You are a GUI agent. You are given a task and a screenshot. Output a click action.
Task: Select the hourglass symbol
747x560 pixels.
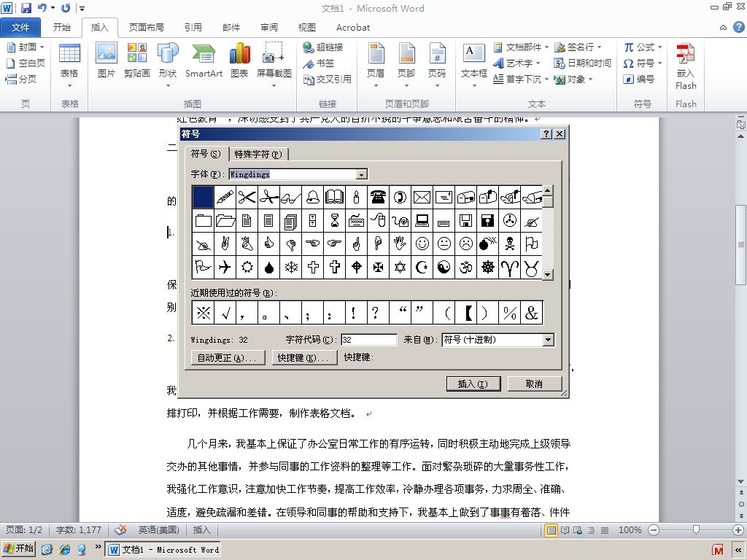pos(334,220)
